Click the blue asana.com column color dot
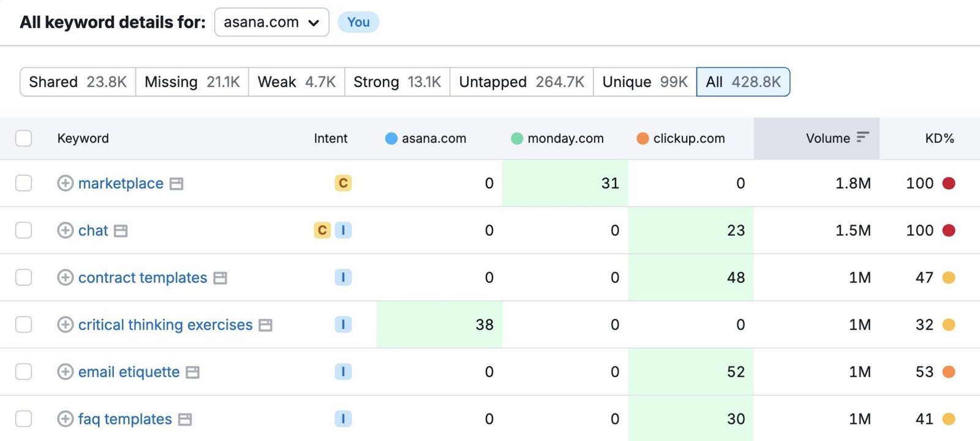The height and width of the screenshot is (441, 980). tap(391, 138)
